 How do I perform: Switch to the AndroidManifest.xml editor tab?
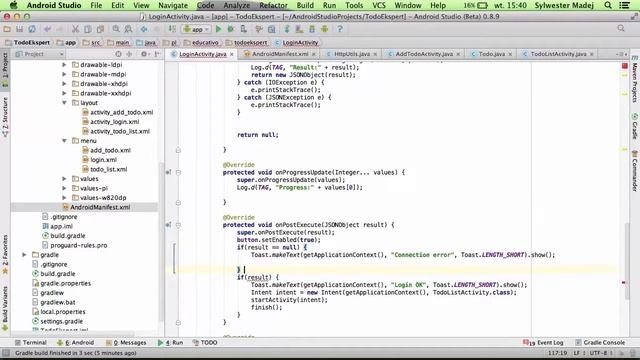coord(280,54)
